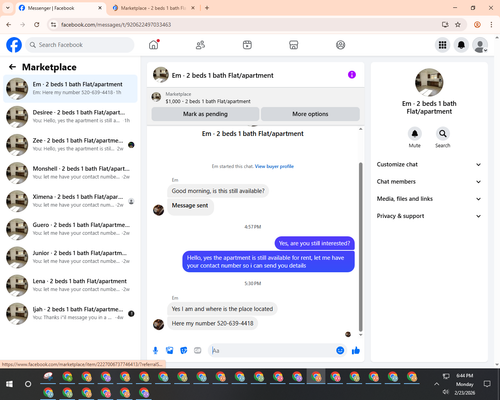Click the listing thumbnail in right panel
The image size is (500, 400).
click(429, 82)
